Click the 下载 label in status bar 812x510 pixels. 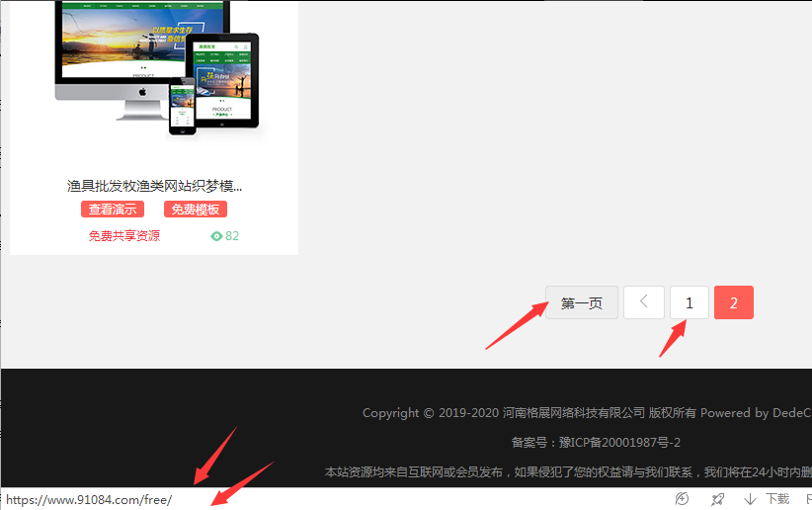click(777, 499)
